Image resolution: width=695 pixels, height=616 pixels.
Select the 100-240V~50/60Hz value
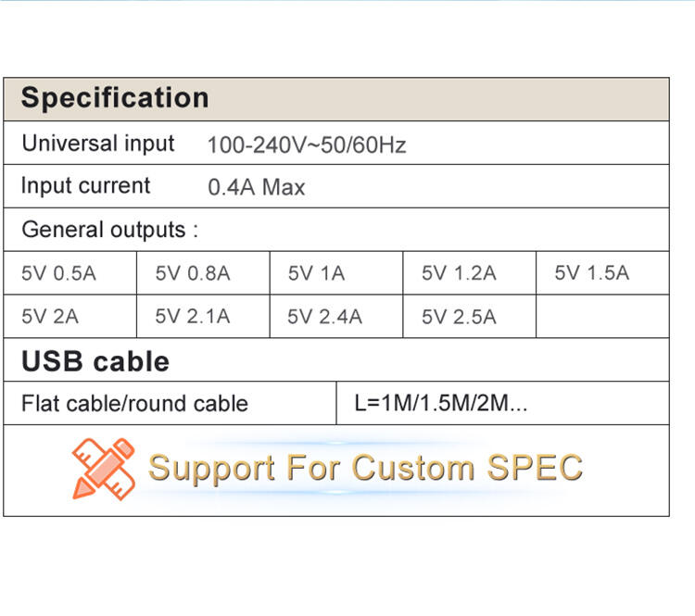coord(307,145)
